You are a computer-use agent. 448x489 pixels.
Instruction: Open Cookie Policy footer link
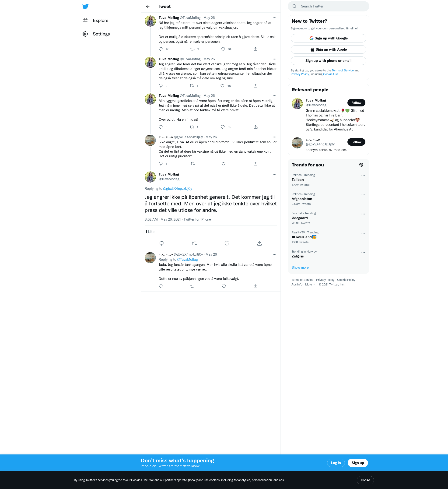[x=346, y=280]
